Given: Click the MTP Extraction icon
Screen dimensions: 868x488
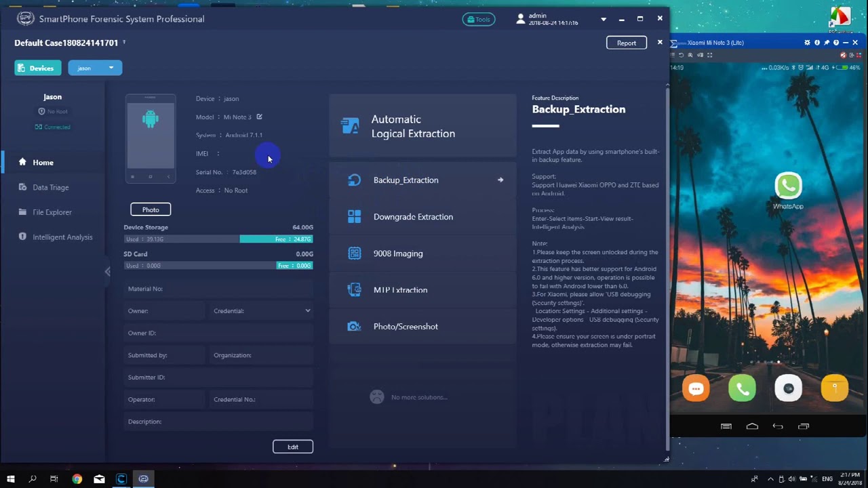Looking at the screenshot, I should [354, 290].
